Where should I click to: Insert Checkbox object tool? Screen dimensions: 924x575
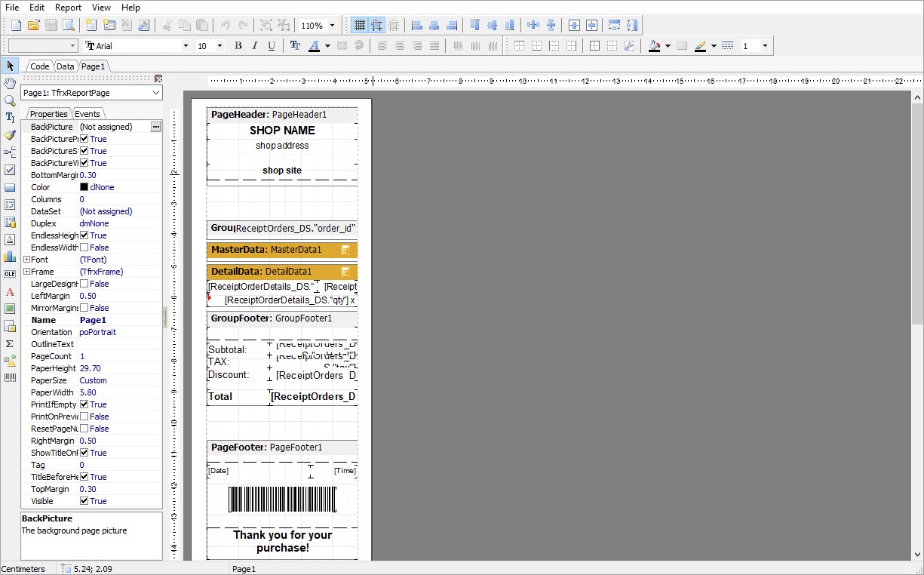pos(10,170)
